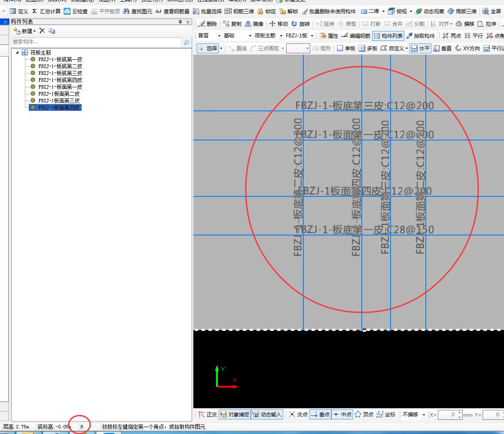Toggle the 构件列表 component list panel
The width and height of the screenshot is (504, 434).
[x=388, y=36]
